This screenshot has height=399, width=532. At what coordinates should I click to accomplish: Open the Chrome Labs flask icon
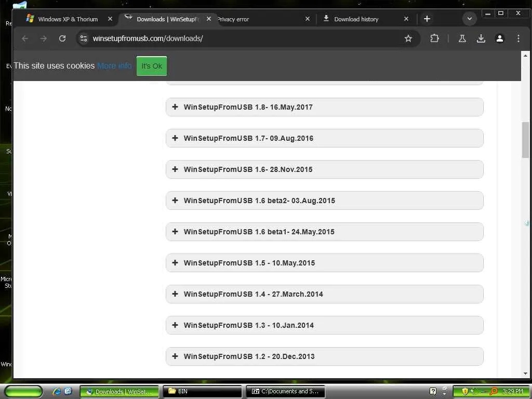coord(462,38)
